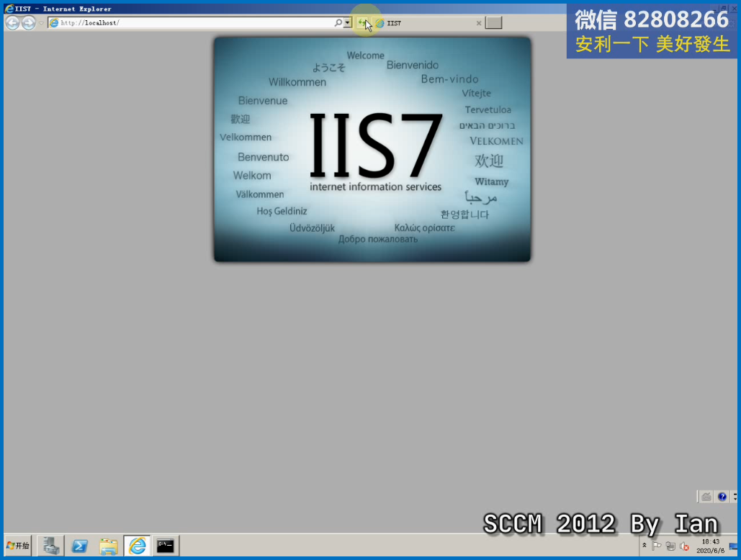Click the language bar keyboard icon
741x560 pixels.
point(706,497)
